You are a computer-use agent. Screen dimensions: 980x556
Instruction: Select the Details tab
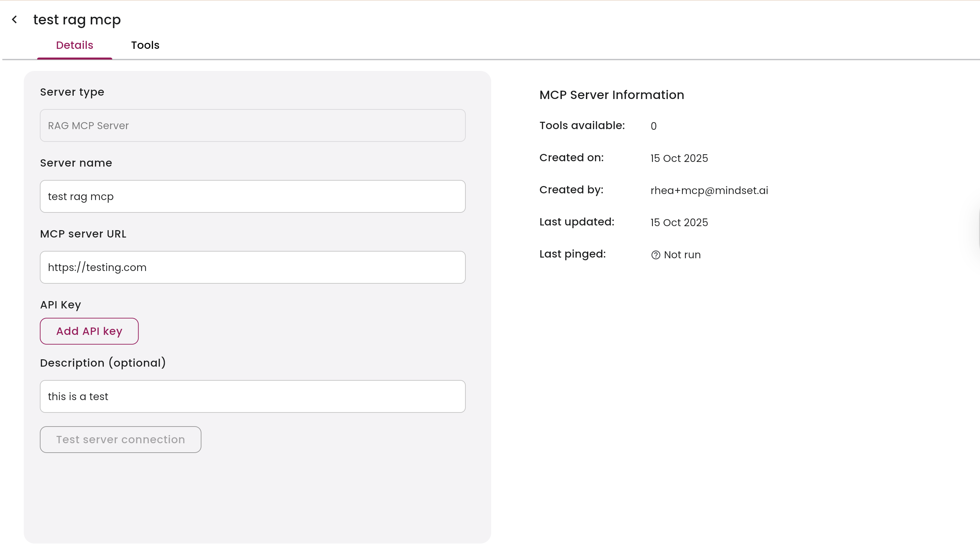click(x=75, y=45)
